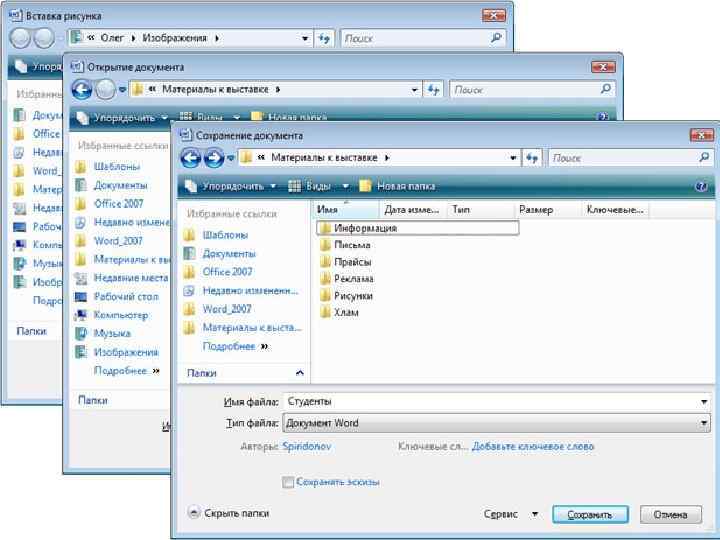Open Office 2007 favorite in Save dialog
Screen dimensions: 720x540
(x=227, y=272)
